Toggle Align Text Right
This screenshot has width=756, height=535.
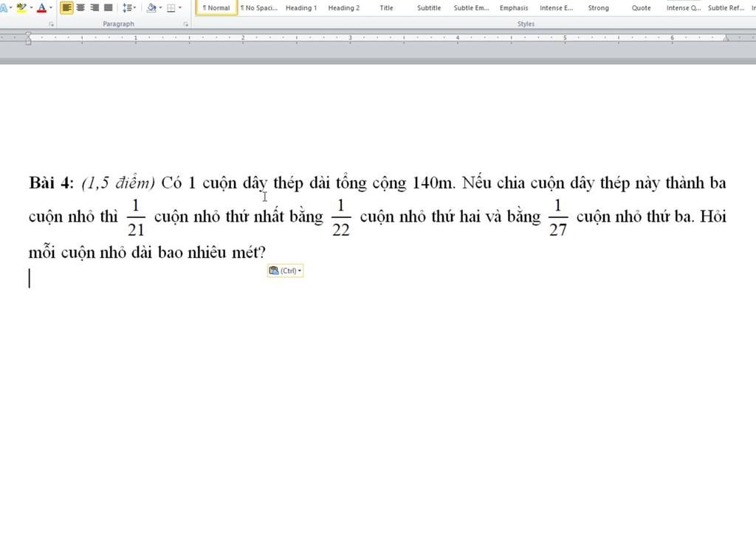94,7
